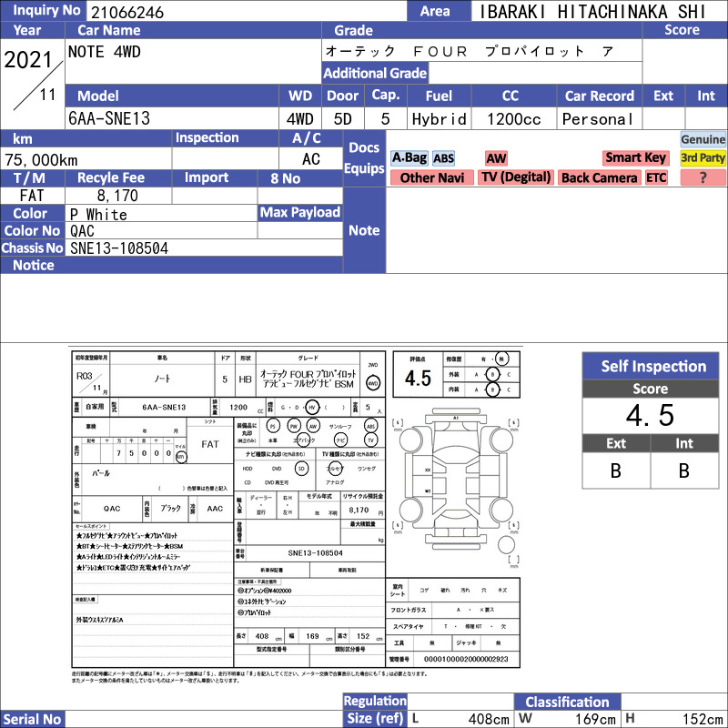Click the recycle fee 8,170
The height and width of the screenshot is (728, 728).
tap(117, 196)
